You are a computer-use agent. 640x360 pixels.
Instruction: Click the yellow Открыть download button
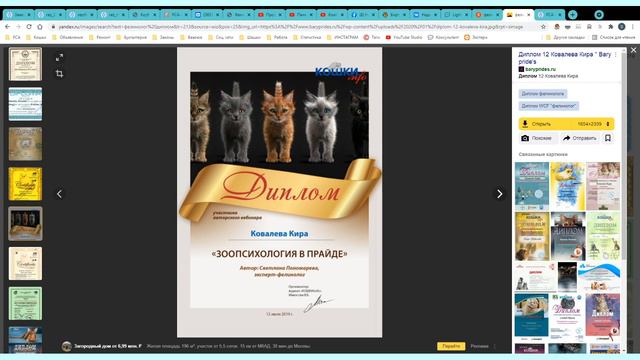point(545,124)
